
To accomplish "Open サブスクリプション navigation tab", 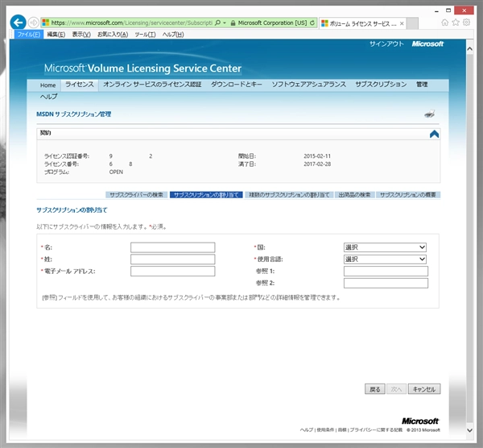I will 381,85.
